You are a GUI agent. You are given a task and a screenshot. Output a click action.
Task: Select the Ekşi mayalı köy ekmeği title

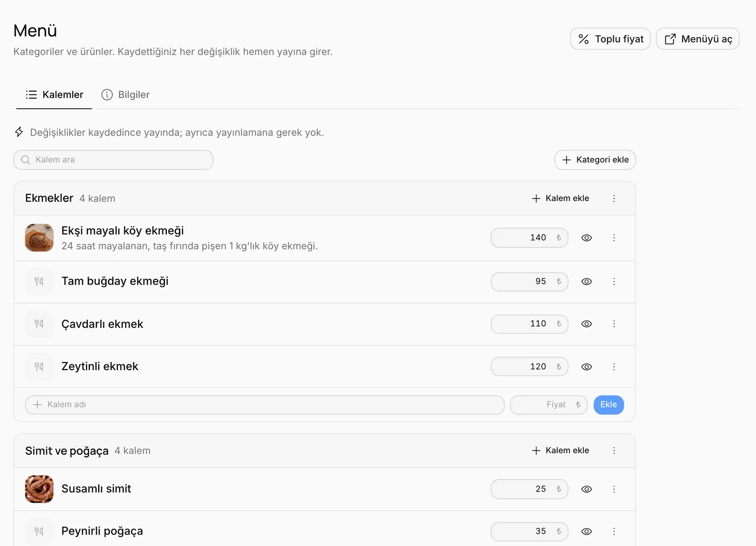click(x=122, y=231)
